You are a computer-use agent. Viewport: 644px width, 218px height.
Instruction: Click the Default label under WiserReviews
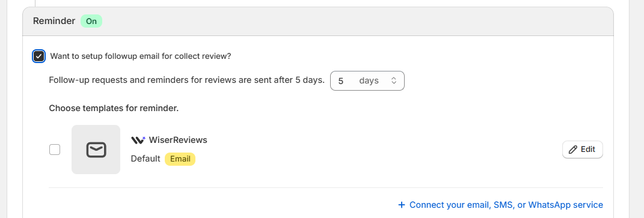(x=146, y=159)
